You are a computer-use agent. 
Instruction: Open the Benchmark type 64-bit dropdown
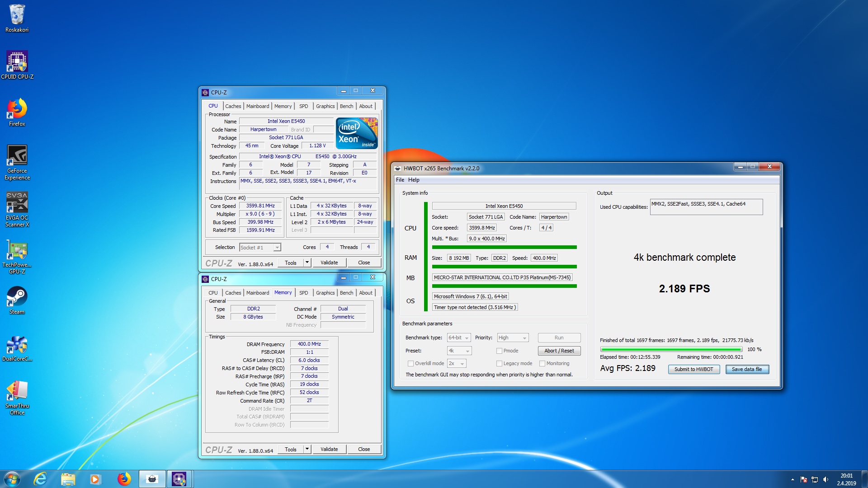click(458, 338)
